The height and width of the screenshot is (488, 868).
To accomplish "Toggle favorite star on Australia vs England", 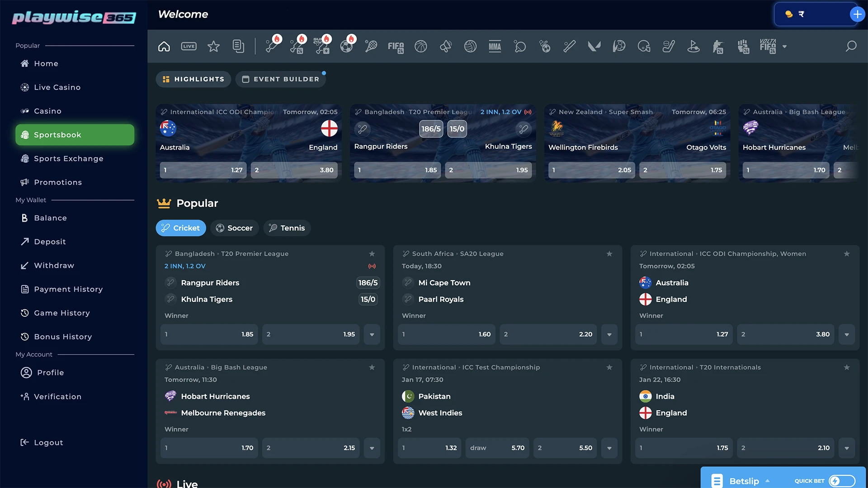I will pyautogui.click(x=847, y=254).
